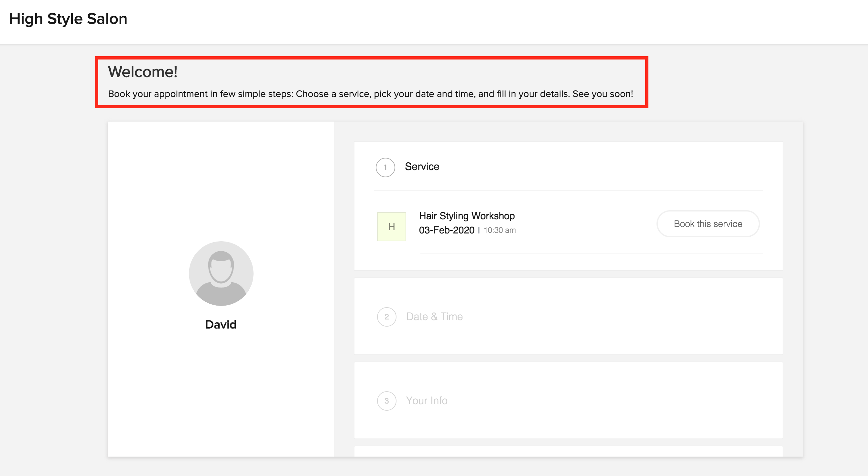Click the step 1 circle icon
The image size is (868, 476).
385,167
